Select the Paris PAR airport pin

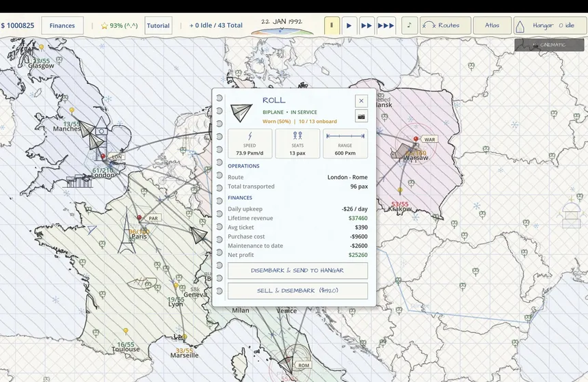pos(139,218)
